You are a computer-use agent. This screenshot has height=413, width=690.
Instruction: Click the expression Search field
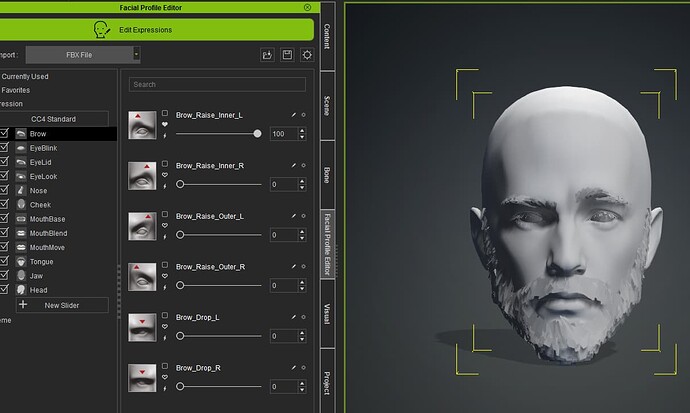click(217, 84)
